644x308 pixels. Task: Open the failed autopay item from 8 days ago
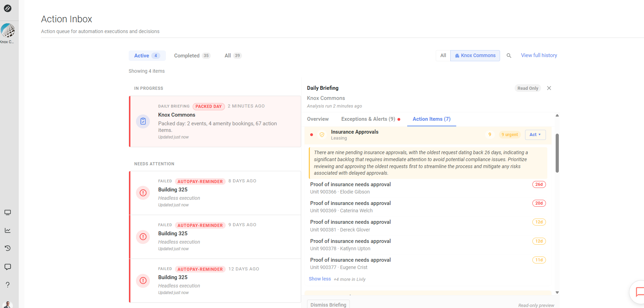point(215,193)
